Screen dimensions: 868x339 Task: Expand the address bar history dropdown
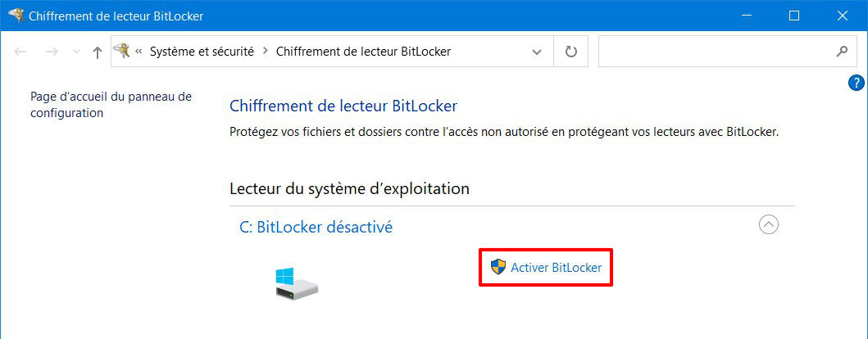(x=536, y=52)
